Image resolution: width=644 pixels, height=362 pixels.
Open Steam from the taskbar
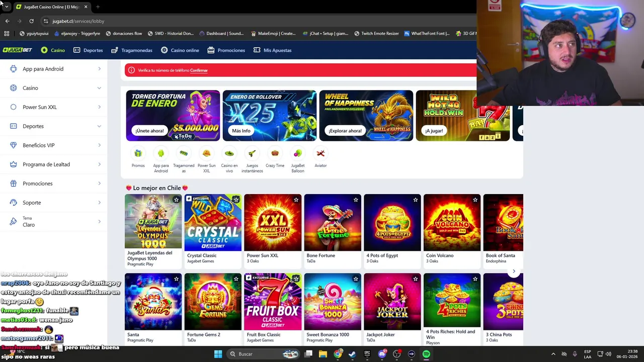click(x=352, y=354)
